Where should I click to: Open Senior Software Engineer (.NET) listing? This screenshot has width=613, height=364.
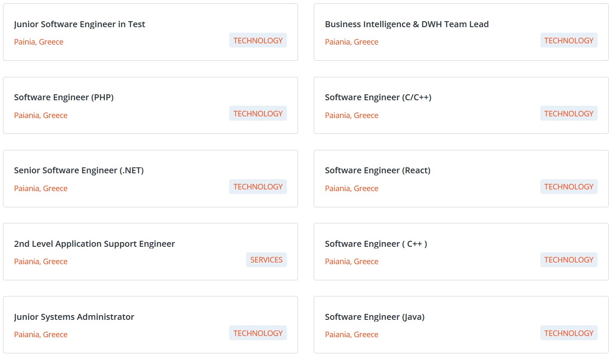click(79, 170)
